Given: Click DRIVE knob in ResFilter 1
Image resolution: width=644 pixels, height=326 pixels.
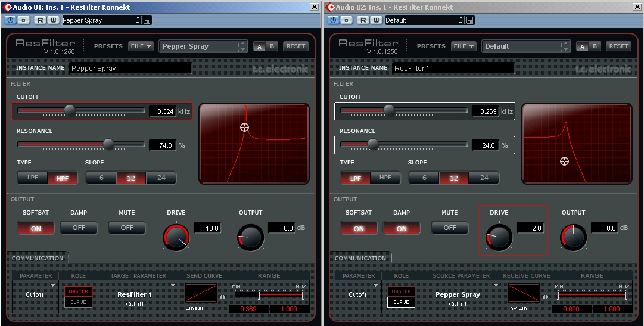Looking at the screenshot, I should click(499, 237).
